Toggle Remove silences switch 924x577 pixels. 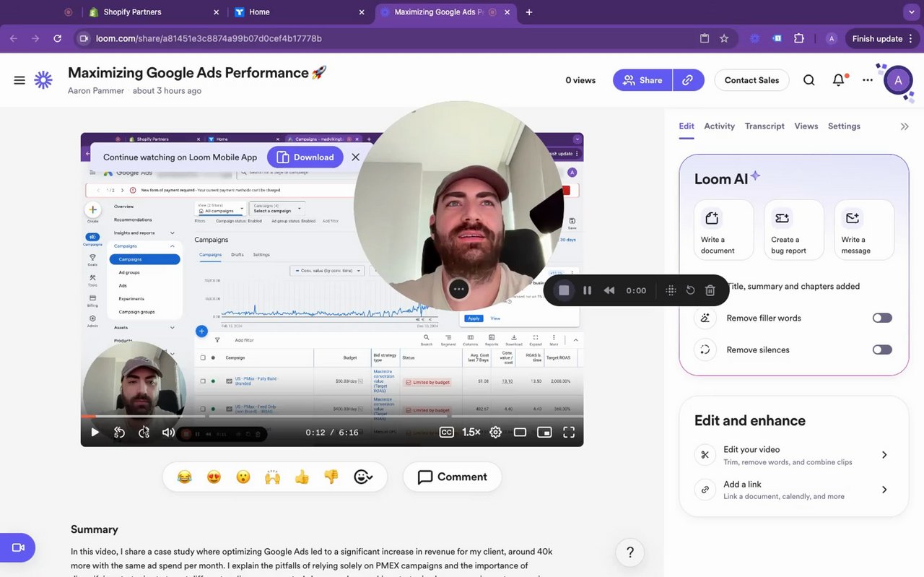(x=882, y=350)
